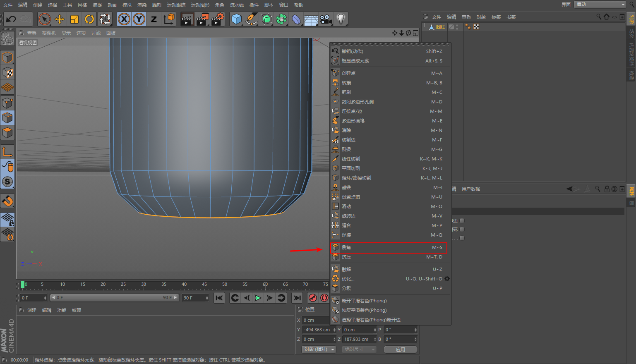Choose Bevel (倒角) in context menu
Viewport: 636px width, 364px height.
click(389, 247)
